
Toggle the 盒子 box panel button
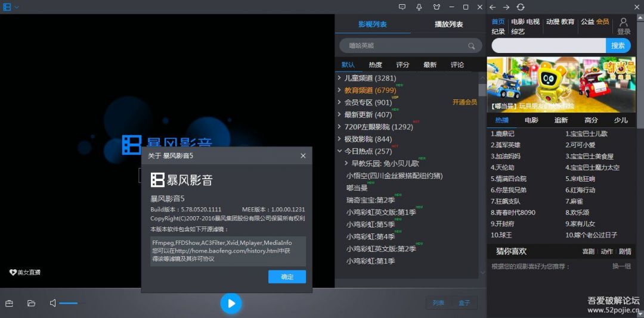click(x=465, y=303)
